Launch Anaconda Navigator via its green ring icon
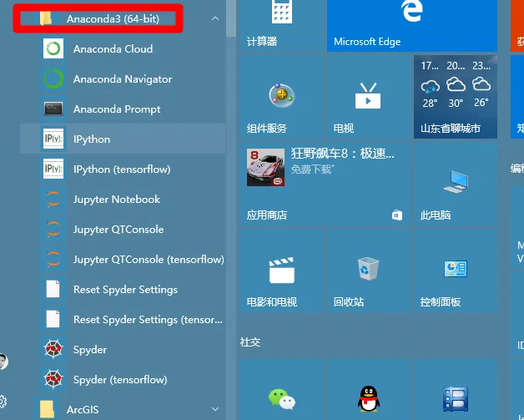The width and height of the screenshot is (524, 420). pos(53,79)
